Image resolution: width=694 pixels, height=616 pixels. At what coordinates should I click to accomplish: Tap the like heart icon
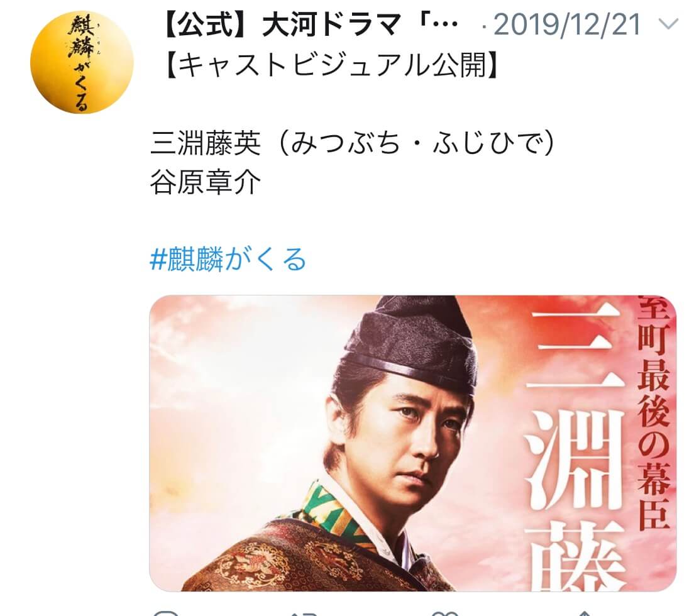tap(444, 613)
